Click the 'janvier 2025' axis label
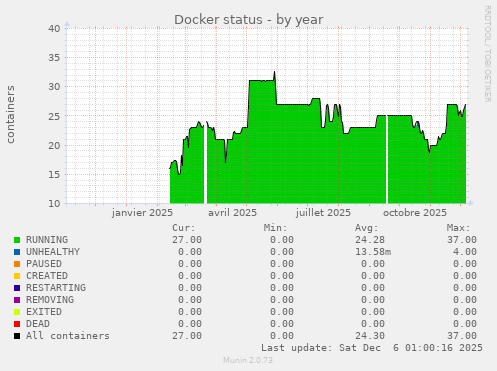 (142, 213)
